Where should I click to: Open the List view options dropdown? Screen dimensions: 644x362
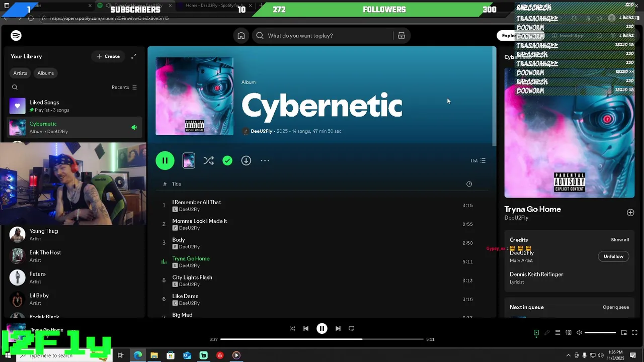pos(478,160)
